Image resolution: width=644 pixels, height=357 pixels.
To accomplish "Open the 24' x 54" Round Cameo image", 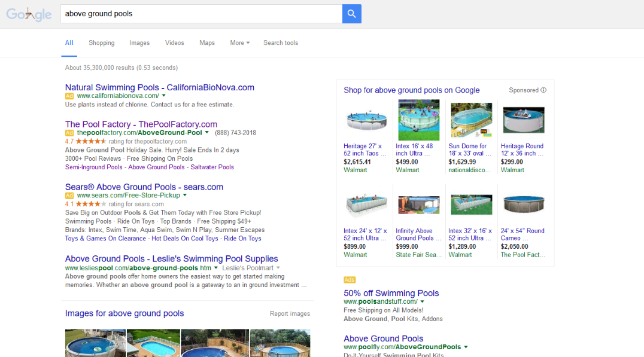I will pyautogui.click(x=524, y=204).
